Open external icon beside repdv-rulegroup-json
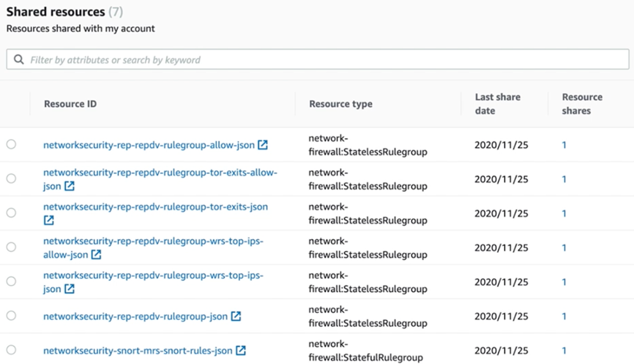 pyautogui.click(x=236, y=316)
